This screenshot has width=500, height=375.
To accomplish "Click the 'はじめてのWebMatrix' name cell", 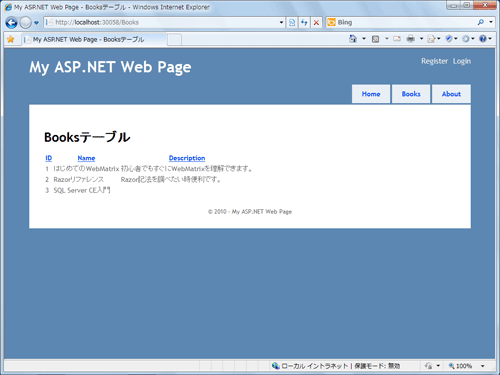I will (86, 169).
